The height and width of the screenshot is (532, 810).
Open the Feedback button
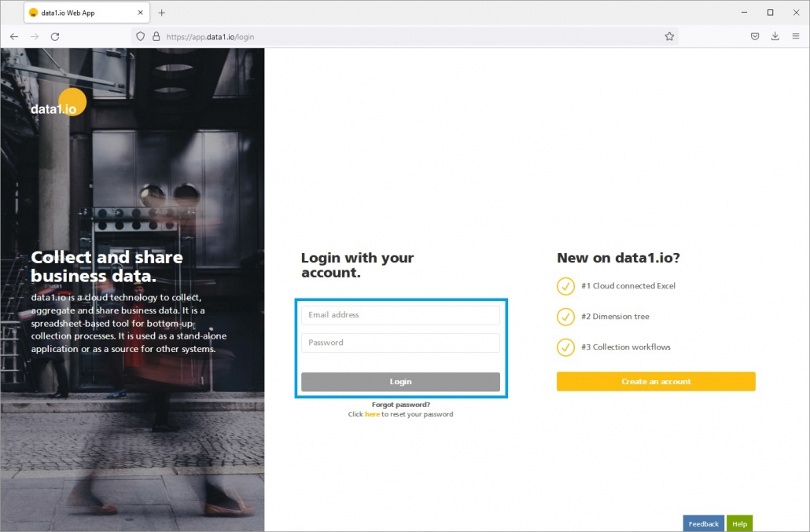pyautogui.click(x=704, y=523)
